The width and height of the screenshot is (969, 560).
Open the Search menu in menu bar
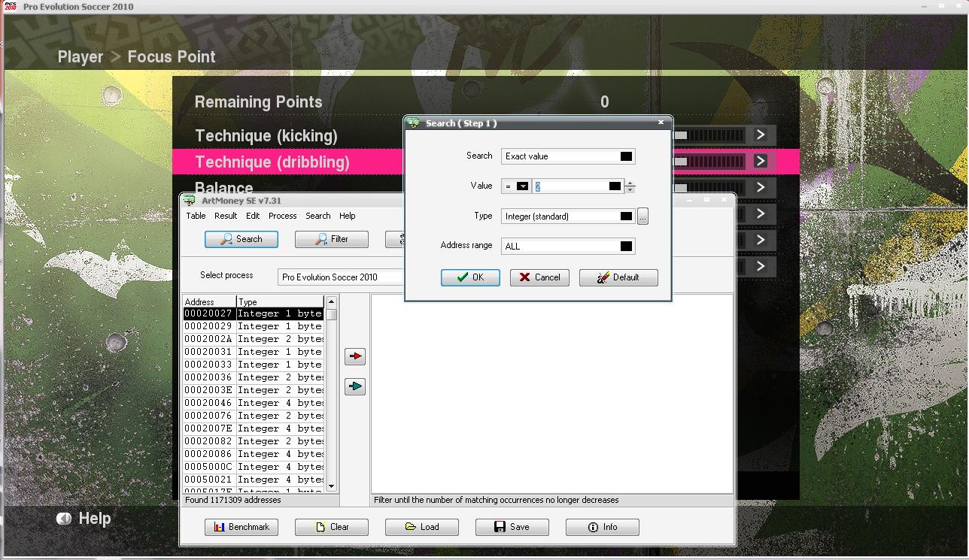318,216
